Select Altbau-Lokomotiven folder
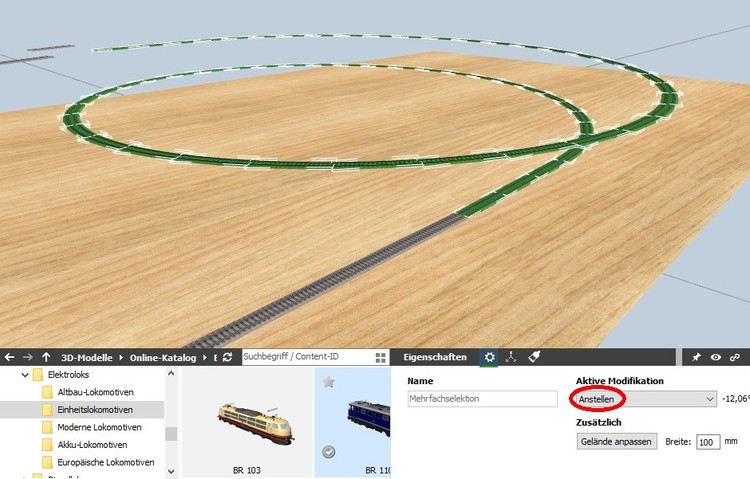Screen dimensions: 750x479 (95, 392)
